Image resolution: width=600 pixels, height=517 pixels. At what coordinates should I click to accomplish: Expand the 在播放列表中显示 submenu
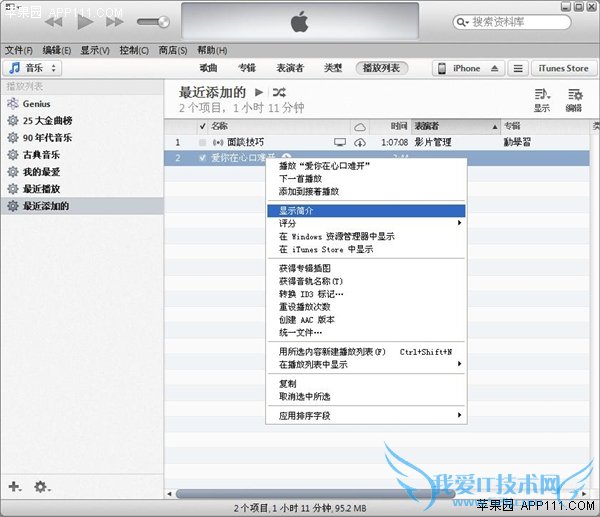[366, 365]
